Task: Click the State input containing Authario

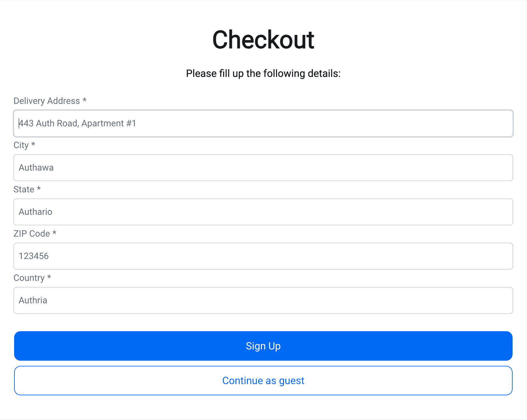Action: (x=263, y=212)
